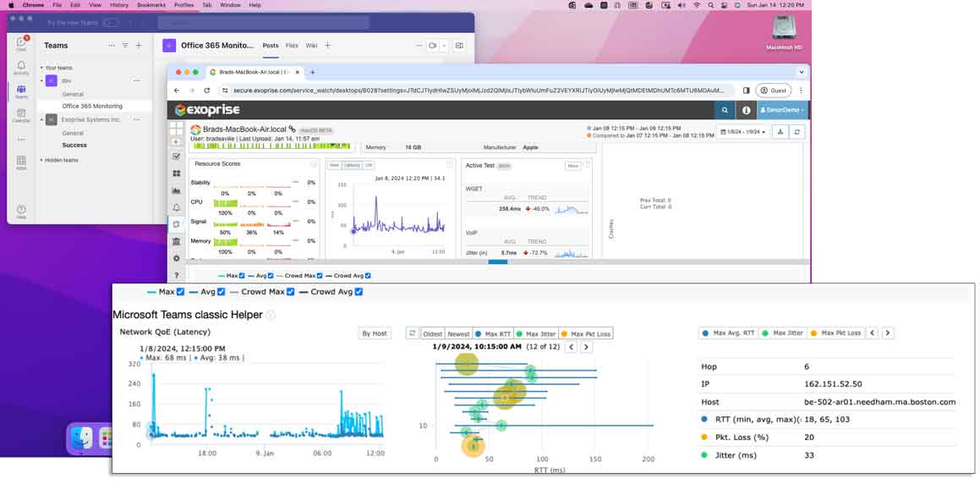Screen dimensions: 980x484
Task: Open the settings gear in Exoprise sidebar
Action: [176, 257]
